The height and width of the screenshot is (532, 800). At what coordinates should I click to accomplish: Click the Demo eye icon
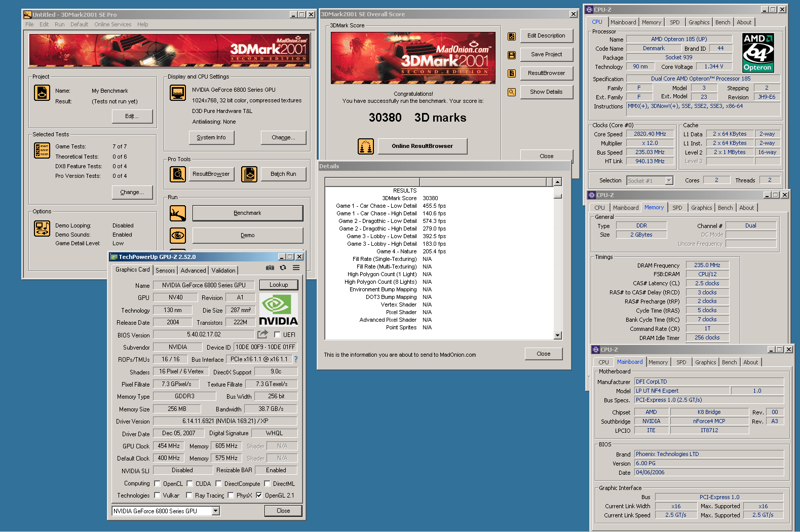(178, 236)
